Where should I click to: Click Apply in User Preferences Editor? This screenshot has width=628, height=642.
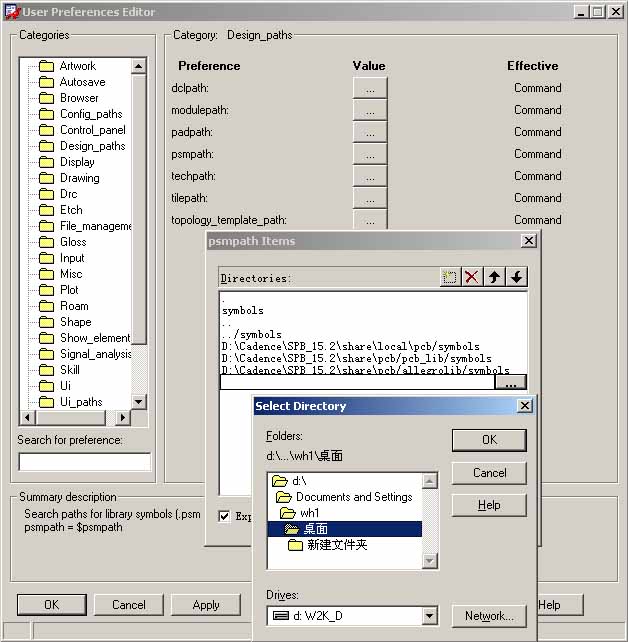tap(206, 605)
